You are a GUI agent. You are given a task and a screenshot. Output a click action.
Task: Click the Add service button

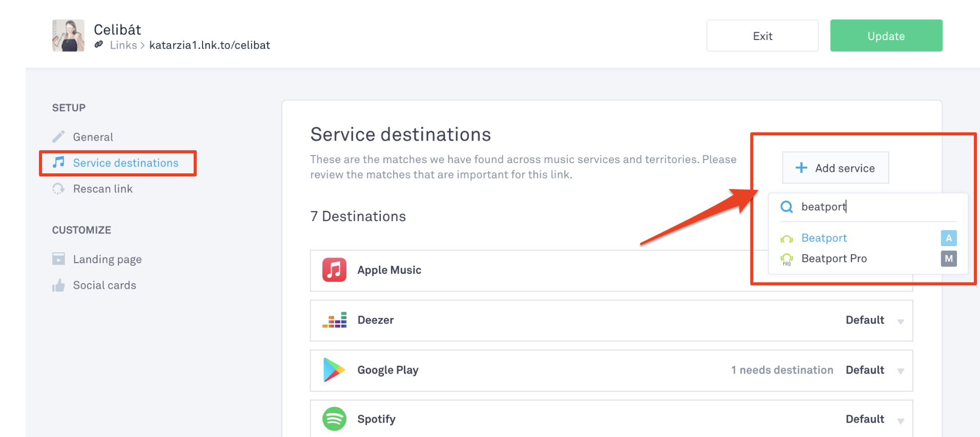coord(835,168)
